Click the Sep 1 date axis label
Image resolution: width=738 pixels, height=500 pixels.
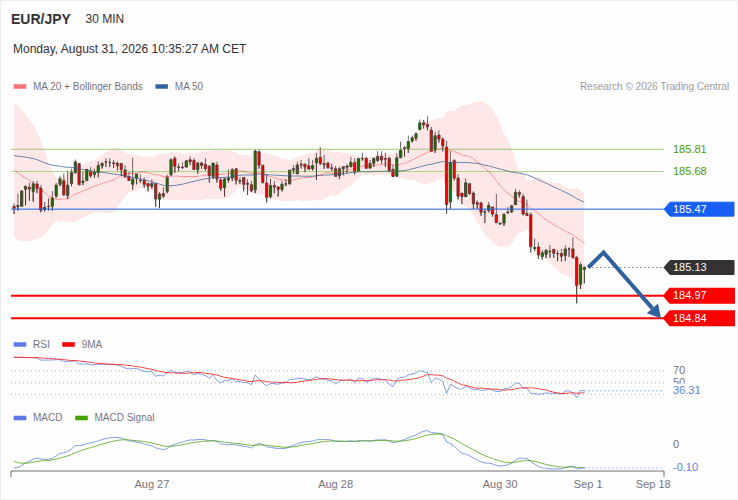tap(588, 484)
